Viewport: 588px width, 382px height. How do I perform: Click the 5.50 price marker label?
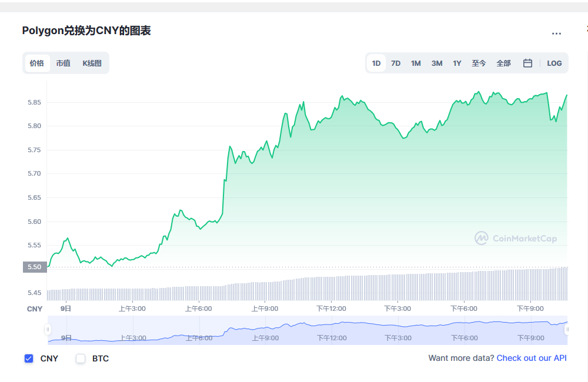pos(35,267)
